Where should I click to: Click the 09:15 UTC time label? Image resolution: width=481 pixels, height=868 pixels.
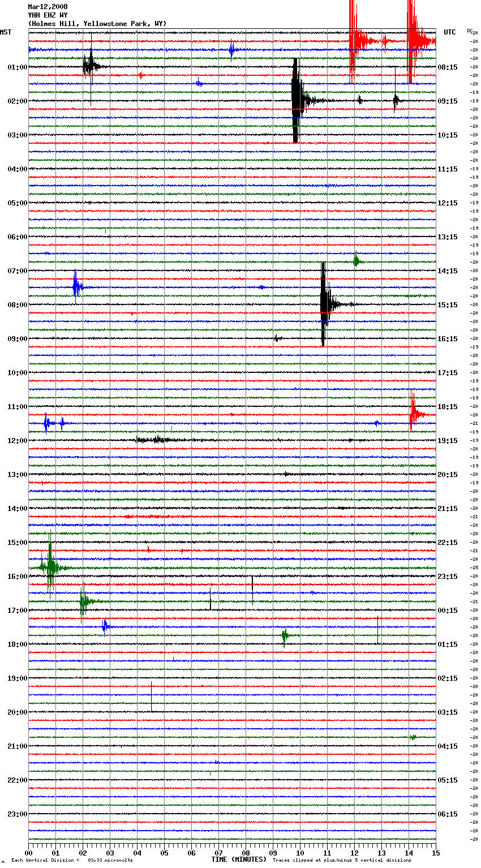pos(448,101)
